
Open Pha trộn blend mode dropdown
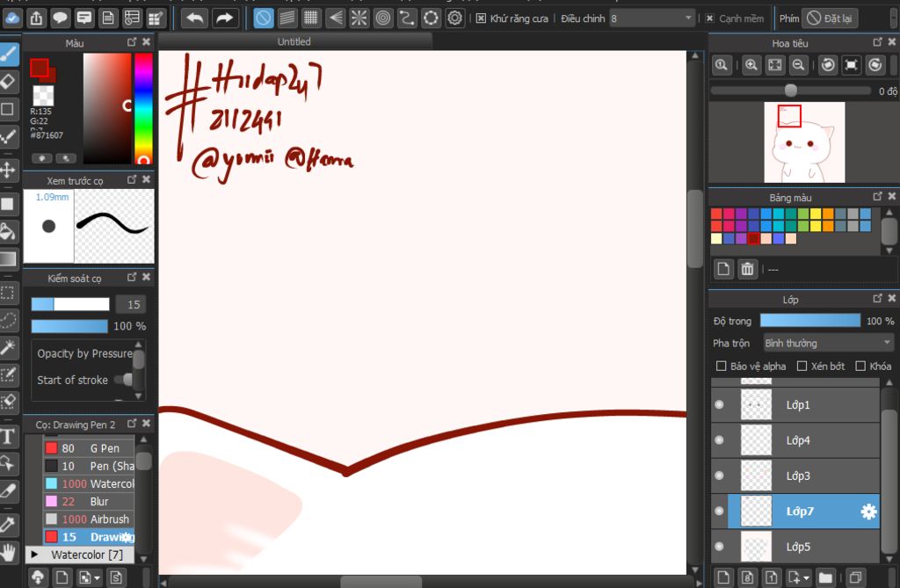[x=829, y=344]
